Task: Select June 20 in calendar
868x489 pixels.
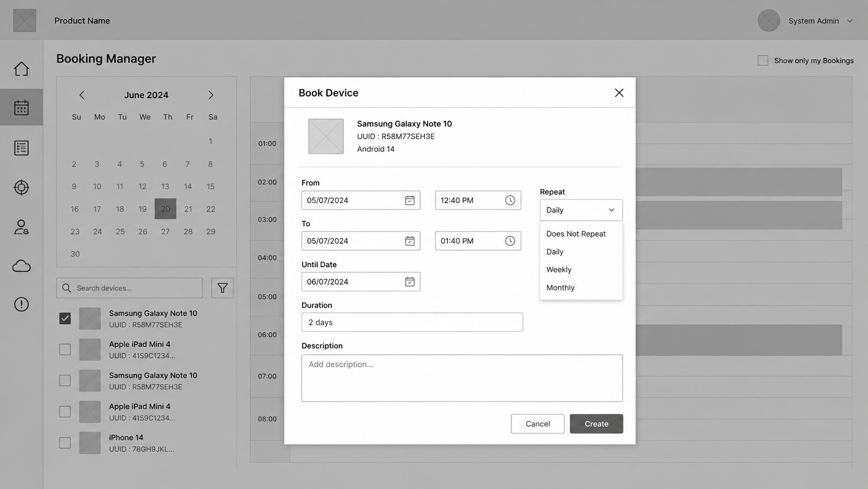Action: (x=165, y=209)
